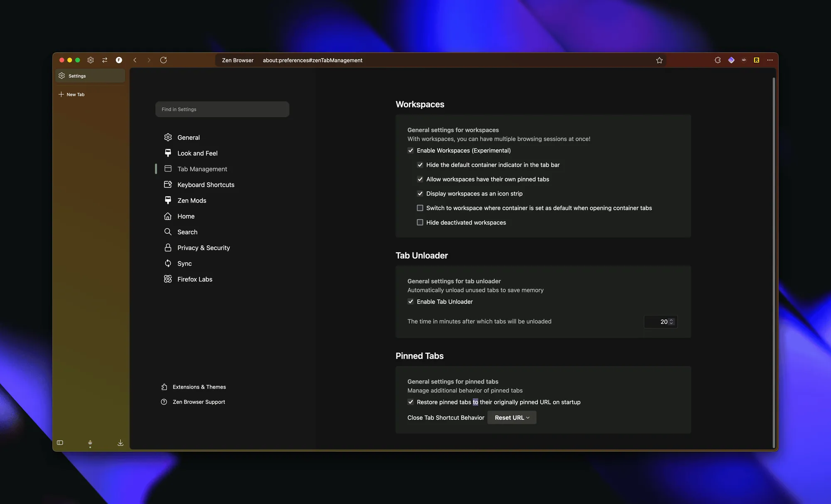Uncheck Enable Workspaces (Experimental)
The image size is (831, 504).
point(411,150)
